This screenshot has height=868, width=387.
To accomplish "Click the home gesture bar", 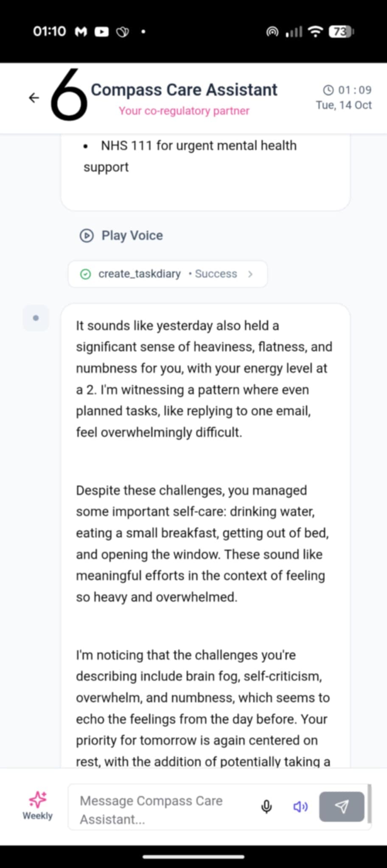I will 193,857.
